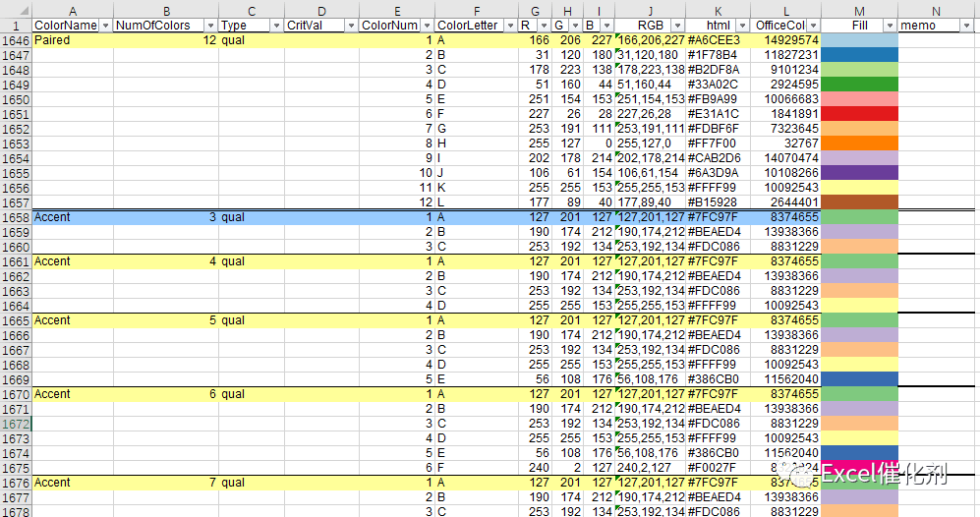
Task: Open the ColorLetter filter dropdown
Action: (x=510, y=26)
